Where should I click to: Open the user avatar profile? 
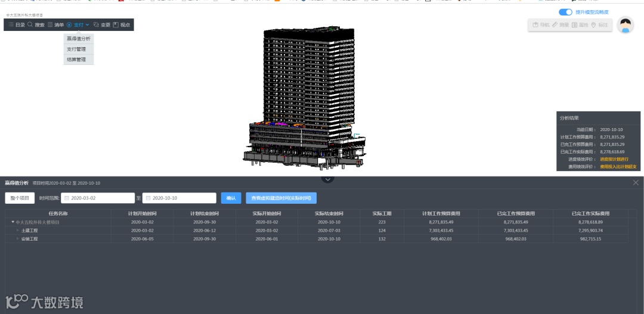[625, 25]
